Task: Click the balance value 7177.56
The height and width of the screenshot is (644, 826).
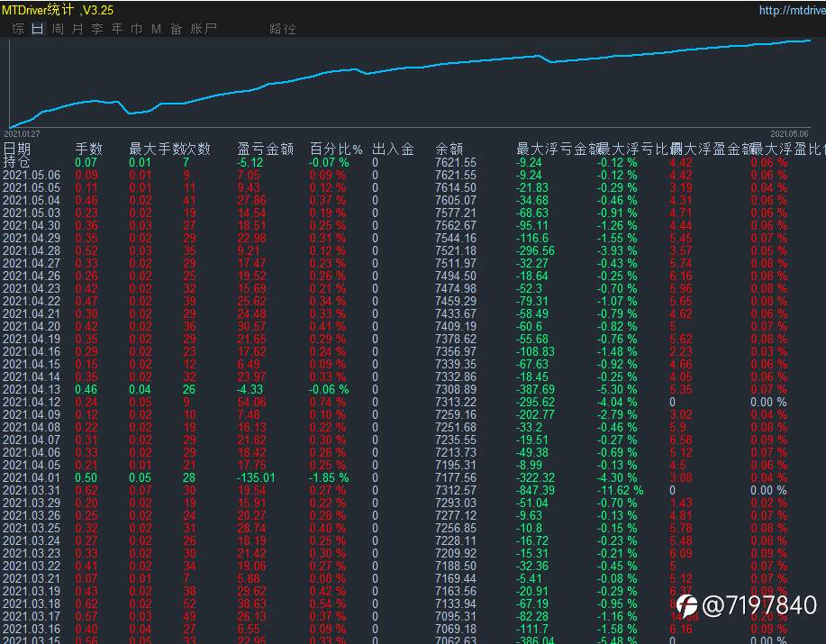Action: point(456,477)
